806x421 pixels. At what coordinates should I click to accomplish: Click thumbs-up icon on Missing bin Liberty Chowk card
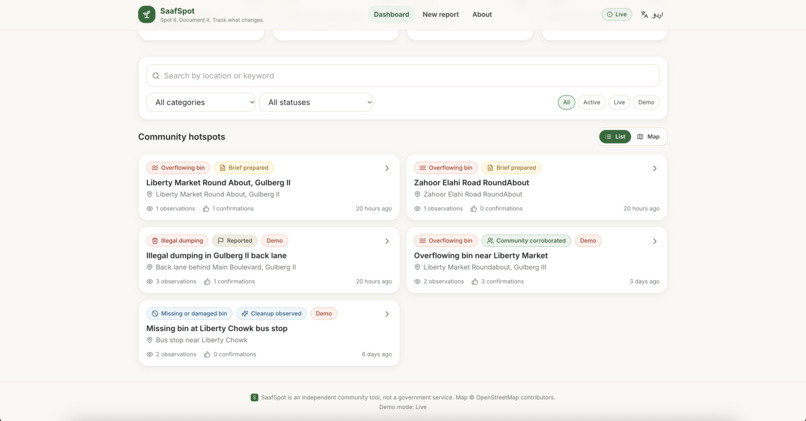207,355
